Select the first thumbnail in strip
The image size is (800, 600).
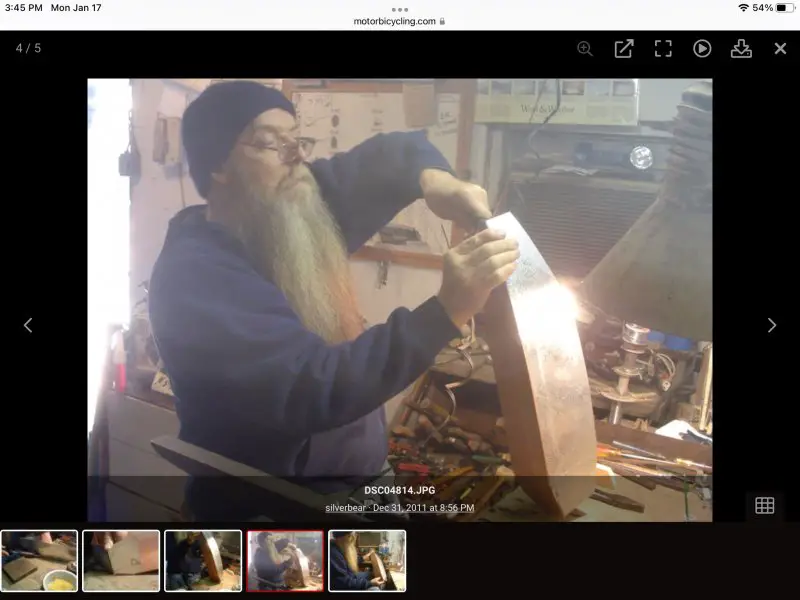39,561
